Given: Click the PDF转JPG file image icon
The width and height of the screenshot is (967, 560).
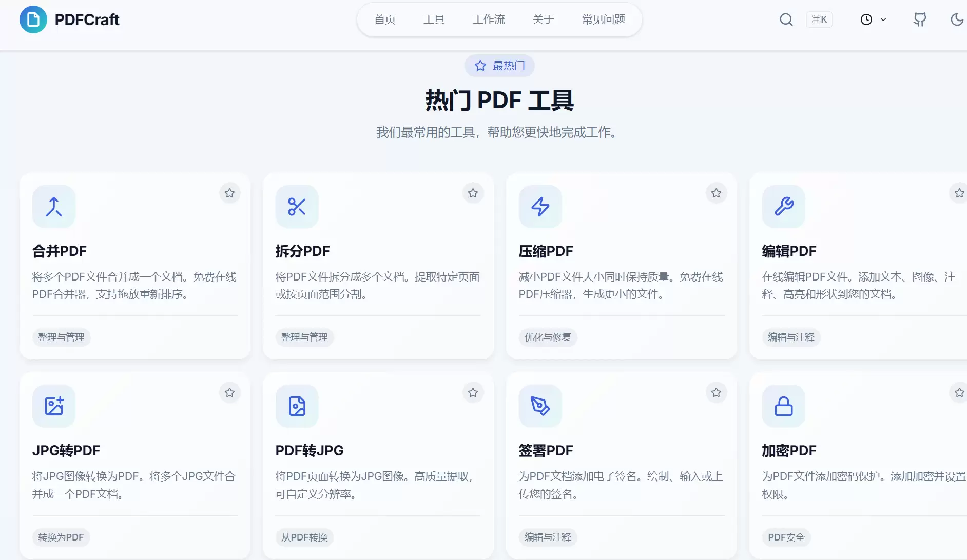Looking at the screenshot, I should pyautogui.click(x=297, y=406).
